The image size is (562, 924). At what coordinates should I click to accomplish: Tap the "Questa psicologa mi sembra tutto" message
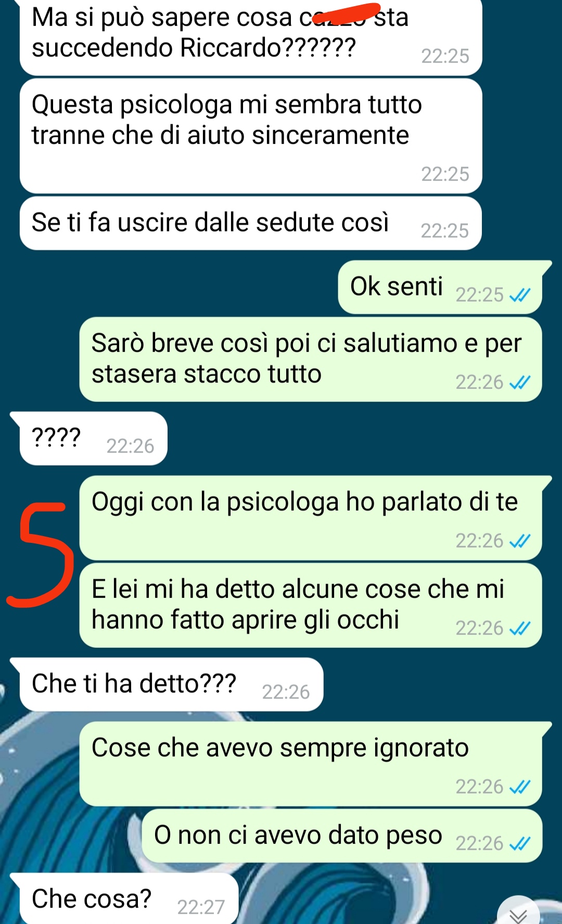[251, 136]
